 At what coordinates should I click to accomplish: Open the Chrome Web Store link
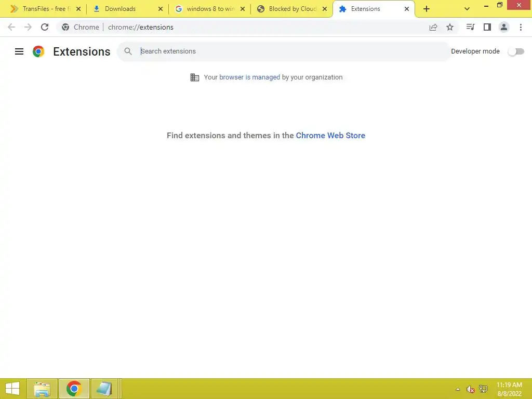click(330, 136)
